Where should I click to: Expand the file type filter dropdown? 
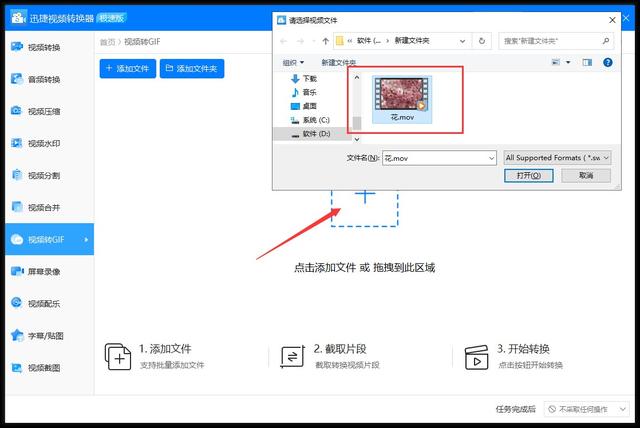(557, 158)
